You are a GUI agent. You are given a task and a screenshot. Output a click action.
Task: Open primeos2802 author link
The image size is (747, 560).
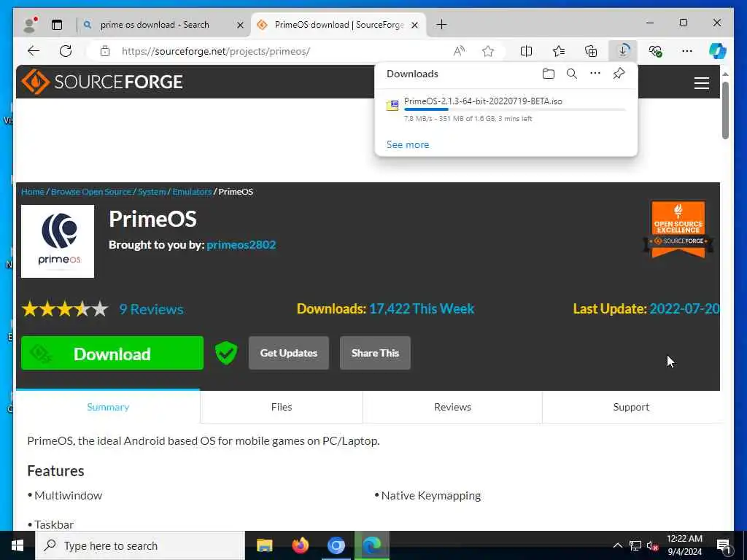[241, 245]
